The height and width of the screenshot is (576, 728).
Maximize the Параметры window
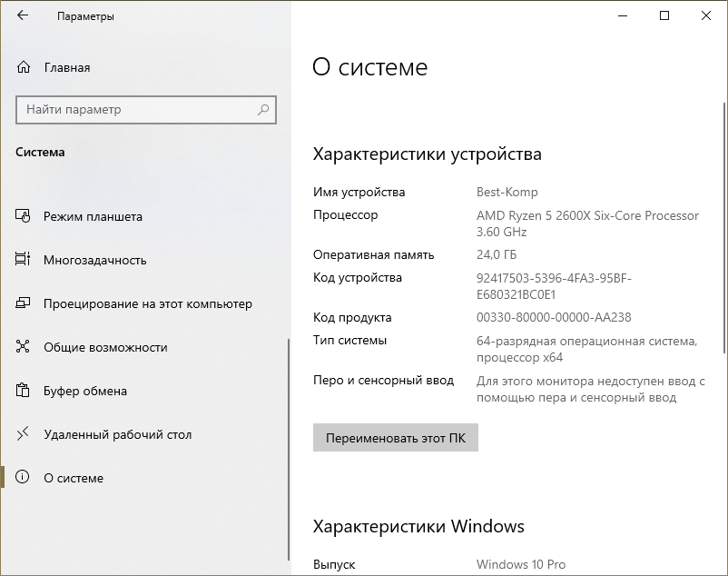click(x=664, y=15)
